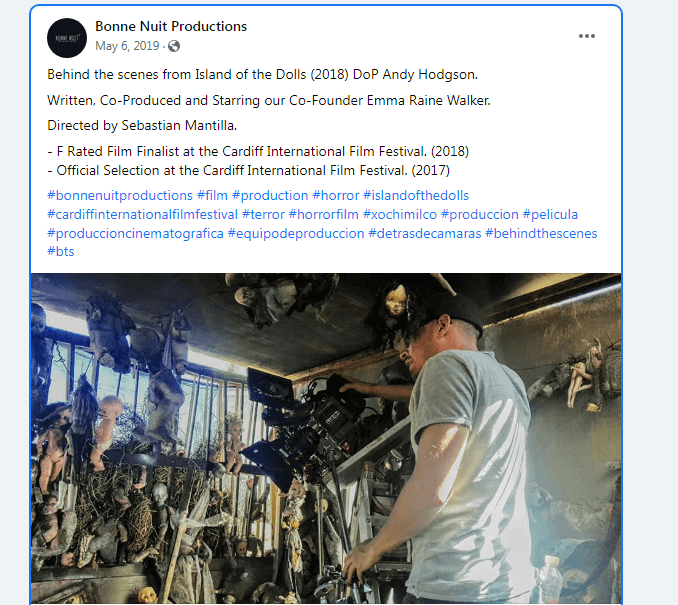This screenshot has height=605, width=678.
Task: Select the #produccioncinematografica hashtag
Action: pos(135,234)
